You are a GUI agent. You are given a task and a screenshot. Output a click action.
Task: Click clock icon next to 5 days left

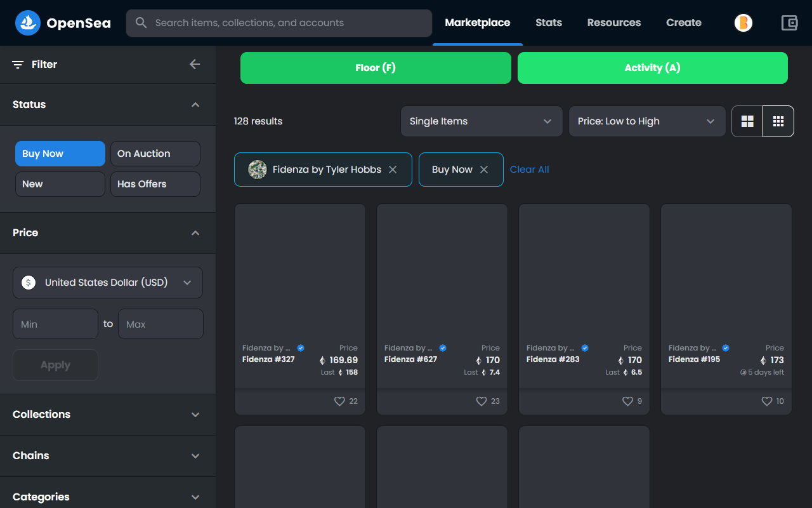[x=743, y=373]
